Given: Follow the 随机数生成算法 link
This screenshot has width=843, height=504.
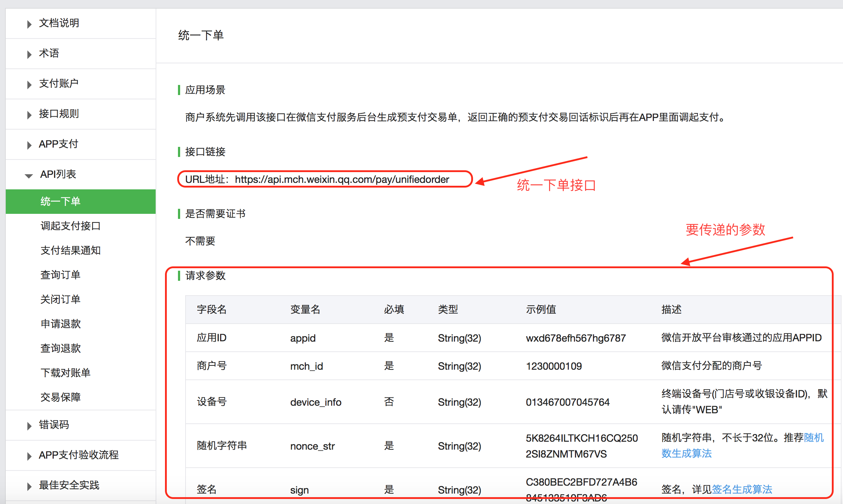Looking at the screenshot, I should (x=742, y=446).
